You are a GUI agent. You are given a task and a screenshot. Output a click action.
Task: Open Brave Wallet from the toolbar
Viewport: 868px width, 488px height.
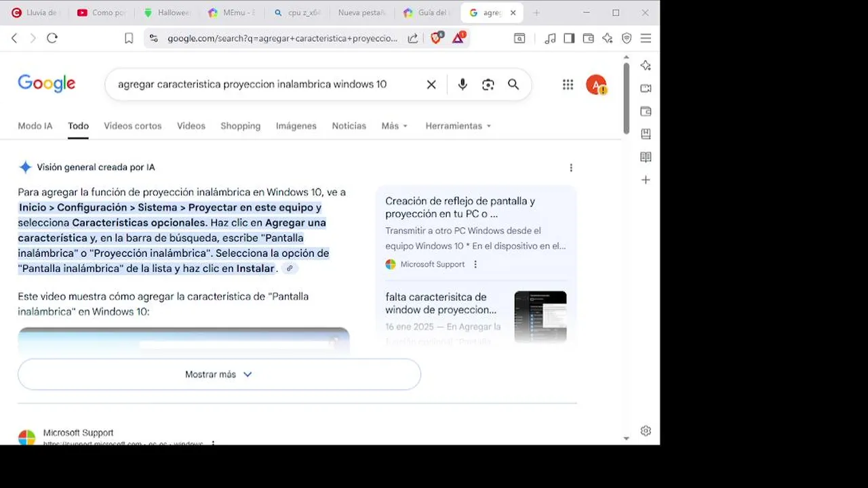(x=589, y=39)
